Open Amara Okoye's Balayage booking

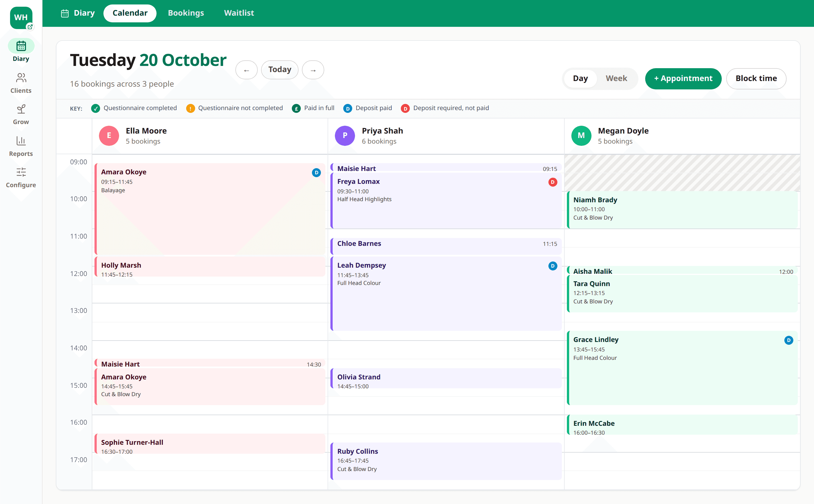pyautogui.click(x=210, y=209)
